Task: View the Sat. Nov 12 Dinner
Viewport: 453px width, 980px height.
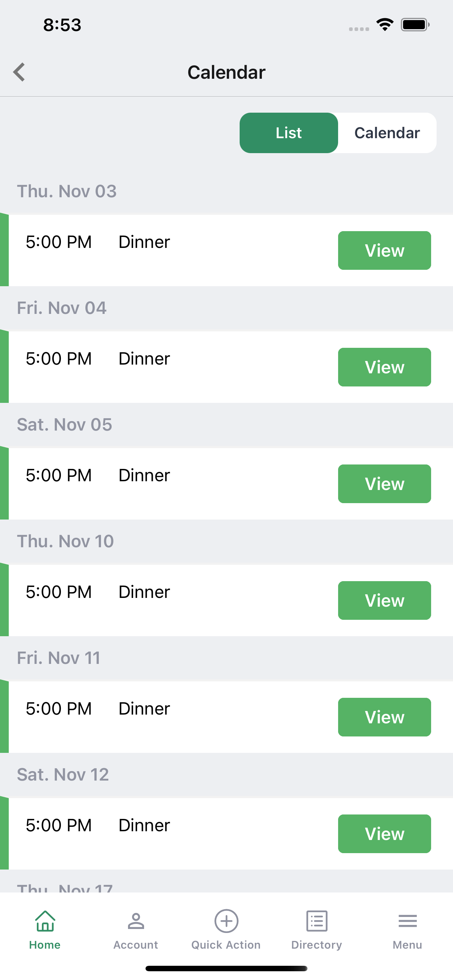Action: click(384, 834)
